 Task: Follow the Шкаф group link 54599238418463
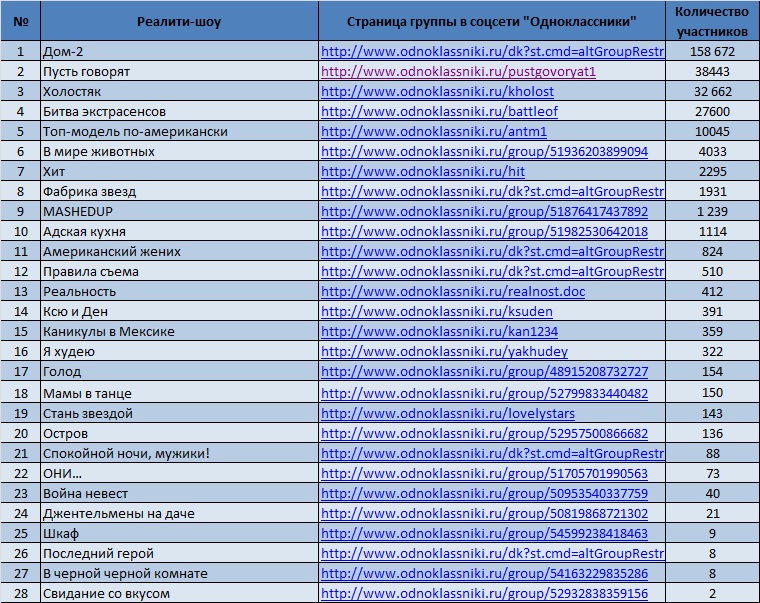pyautogui.click(x=484, y=534)
